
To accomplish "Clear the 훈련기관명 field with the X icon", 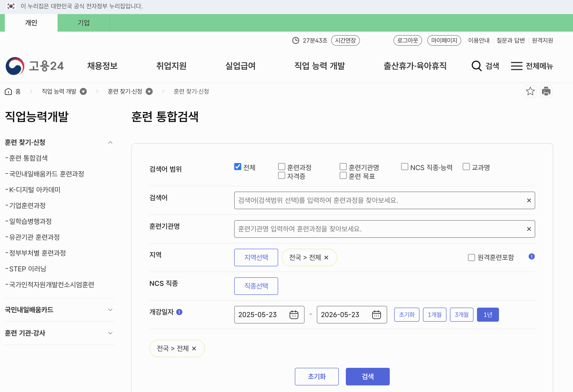I will 529,229.
